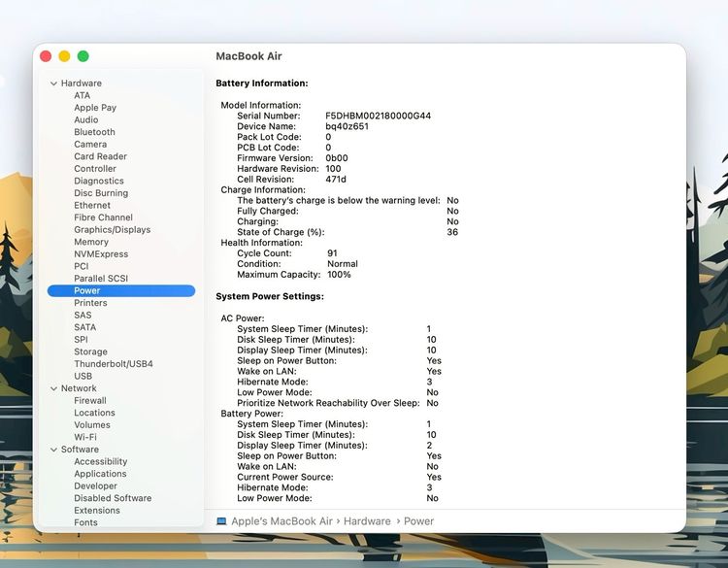Click the laptop icon in path bar
This screenshot has height=568, width=728.
pos(221,521)
